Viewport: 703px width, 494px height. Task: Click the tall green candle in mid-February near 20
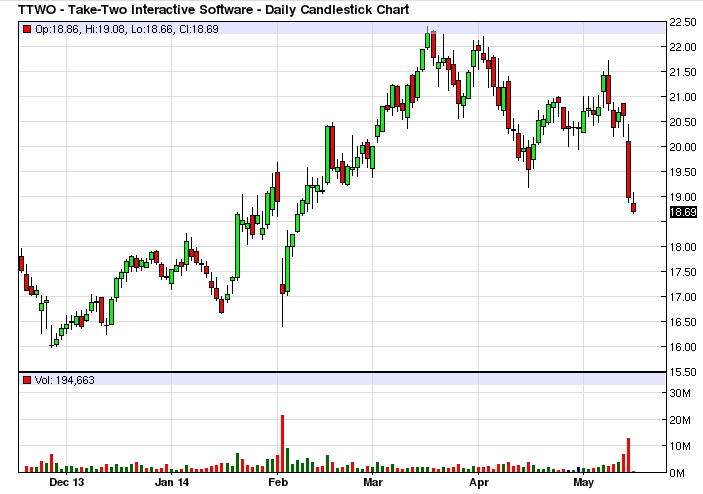327,155
